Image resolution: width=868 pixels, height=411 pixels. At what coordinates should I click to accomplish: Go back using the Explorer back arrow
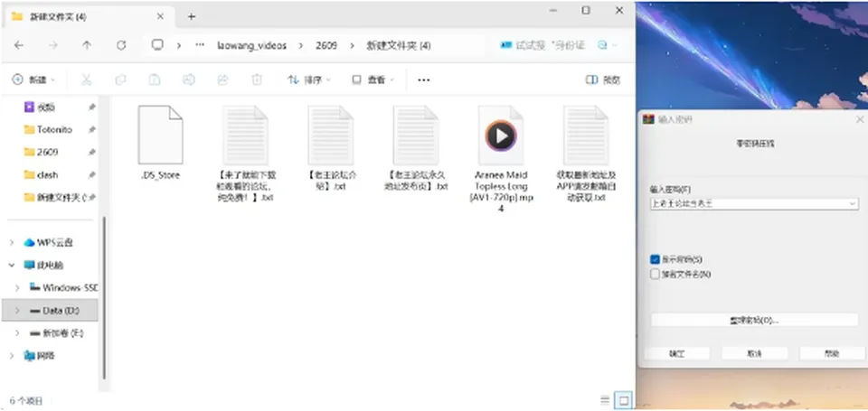19,45
